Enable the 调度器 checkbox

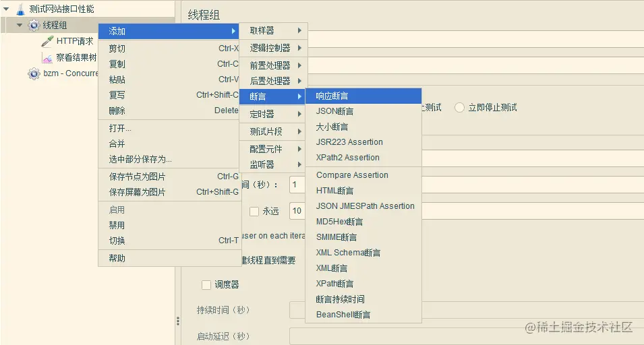(x=206, y=285)
